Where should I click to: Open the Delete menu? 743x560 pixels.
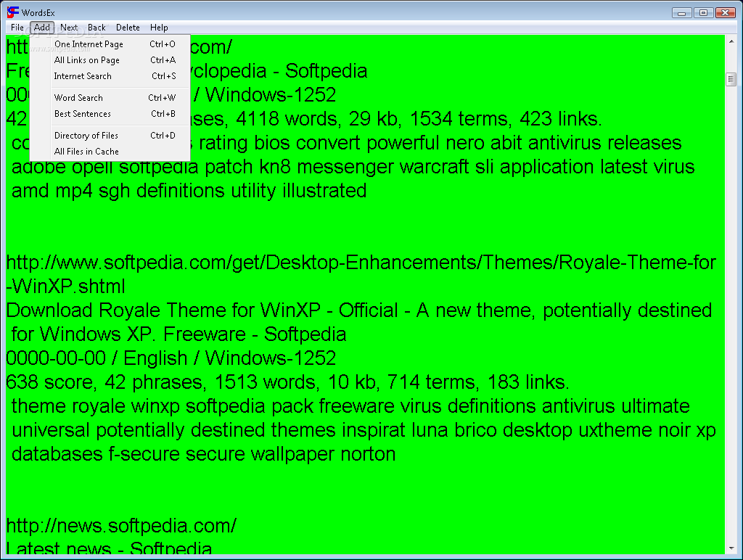tap(128, 28)
